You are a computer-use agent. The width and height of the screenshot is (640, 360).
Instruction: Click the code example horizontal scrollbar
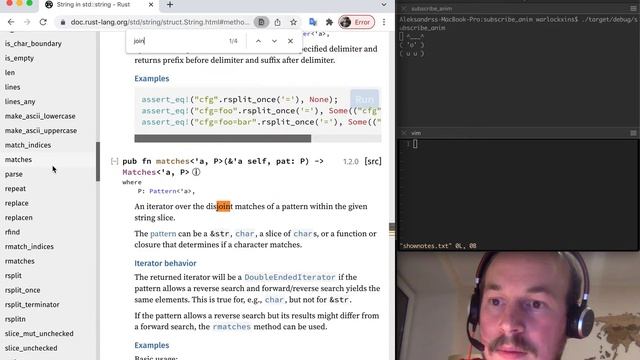pos(222,139)
